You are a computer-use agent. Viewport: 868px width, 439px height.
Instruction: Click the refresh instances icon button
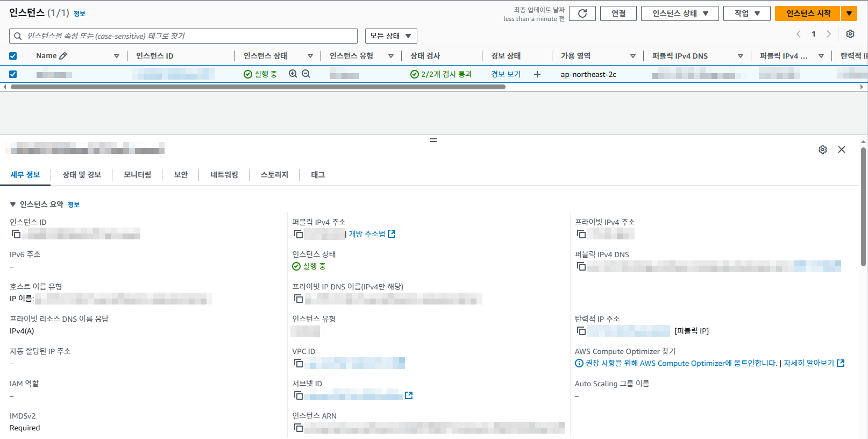click(582, 13)
